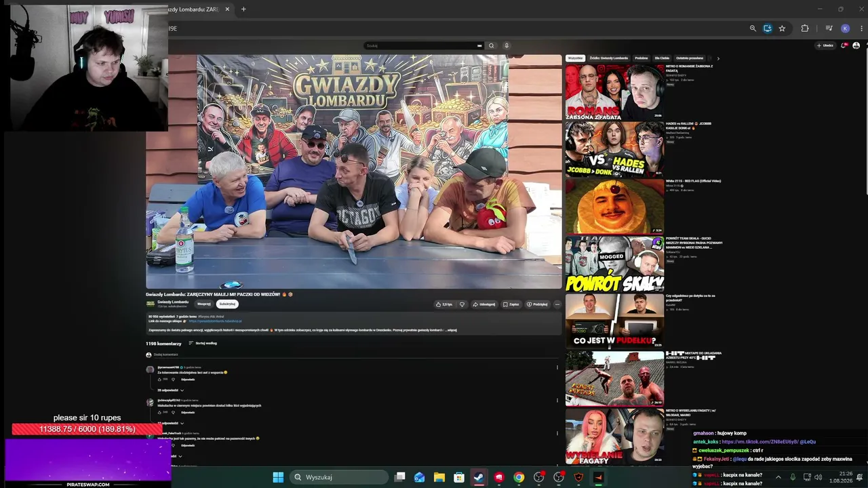Open Task View on the taskbar
The width and height of the screenshot is (868, 488).
(x=399, y=477)
